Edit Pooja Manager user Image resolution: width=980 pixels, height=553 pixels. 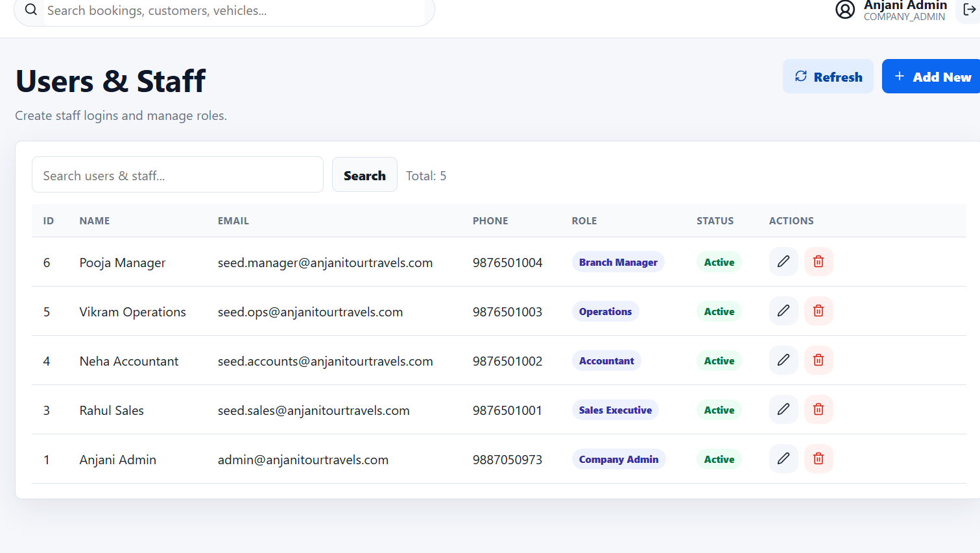pyautogui.click(x=783, y=262)
